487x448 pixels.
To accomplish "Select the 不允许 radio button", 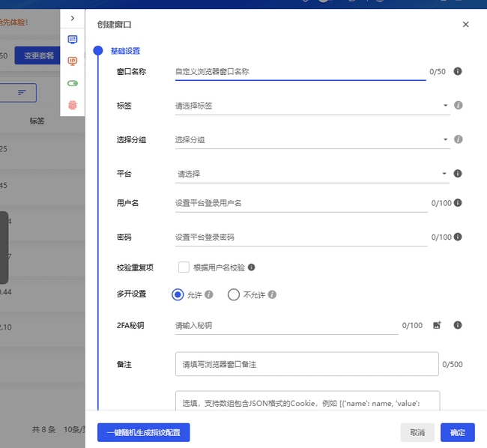I will tap(234, 294).
